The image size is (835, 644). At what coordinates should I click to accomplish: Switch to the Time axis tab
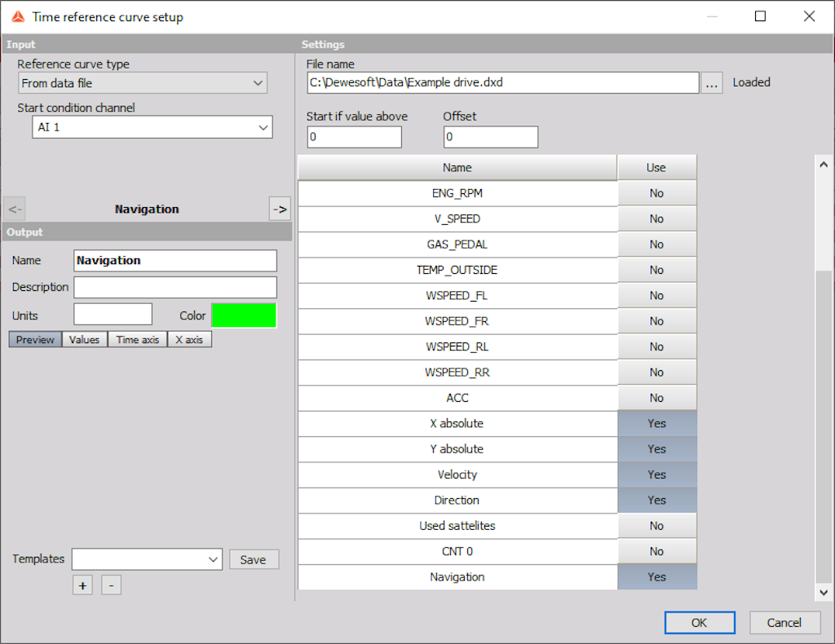(x=137, y=340)
